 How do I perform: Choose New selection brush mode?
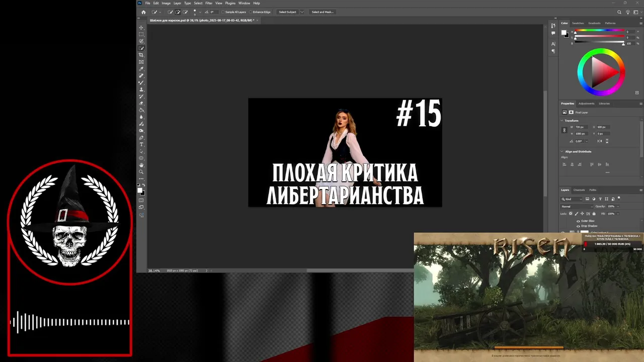click(x=170, y=12)
